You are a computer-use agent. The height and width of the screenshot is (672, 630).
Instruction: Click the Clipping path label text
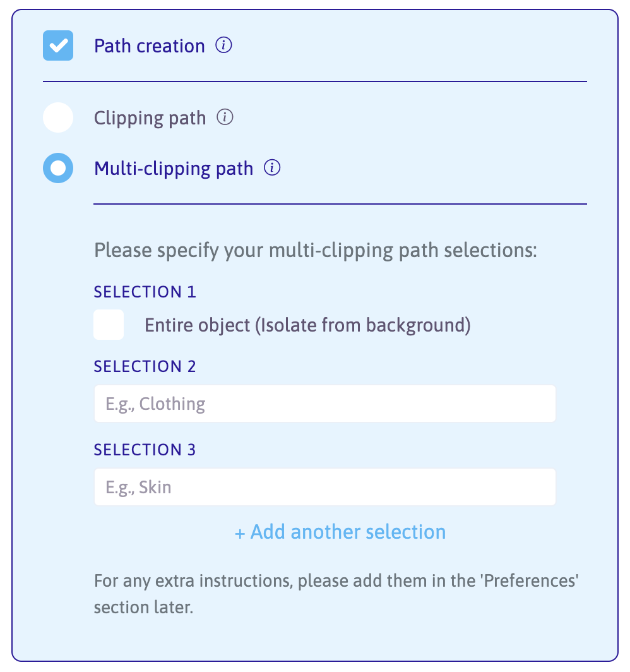(x=150, y=118)
